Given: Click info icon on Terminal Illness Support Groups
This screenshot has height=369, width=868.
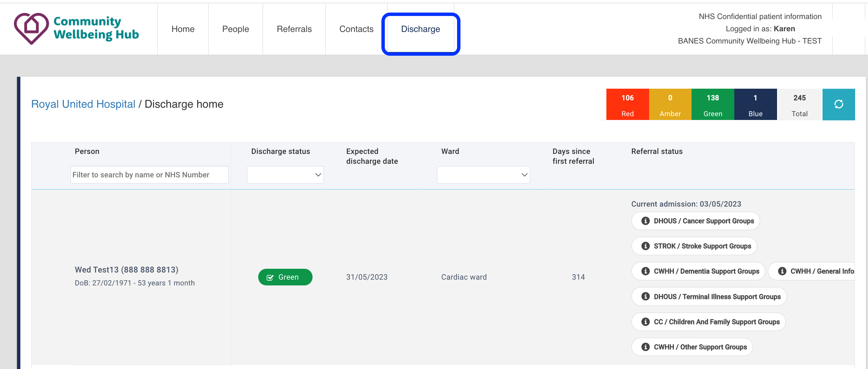Looking at the screenshot, I should tap(645, 297).
